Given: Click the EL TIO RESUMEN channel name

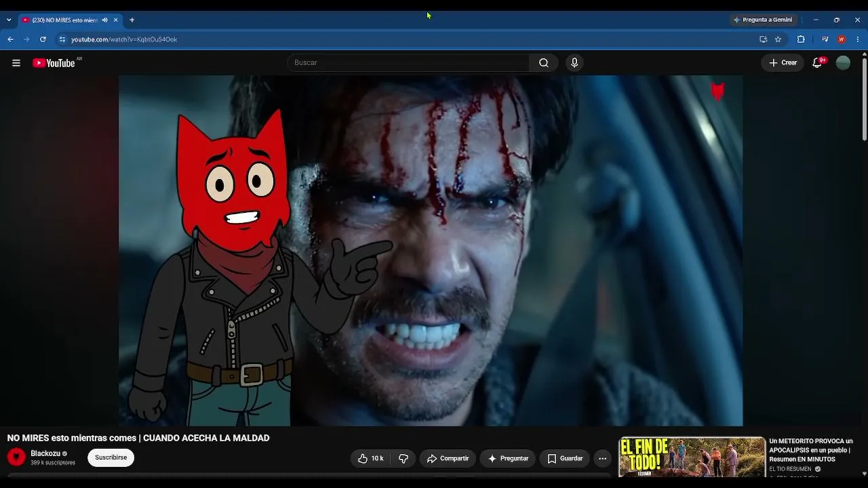Looking at the screenshot, I should pyautogui.click(x=790, y=469).
